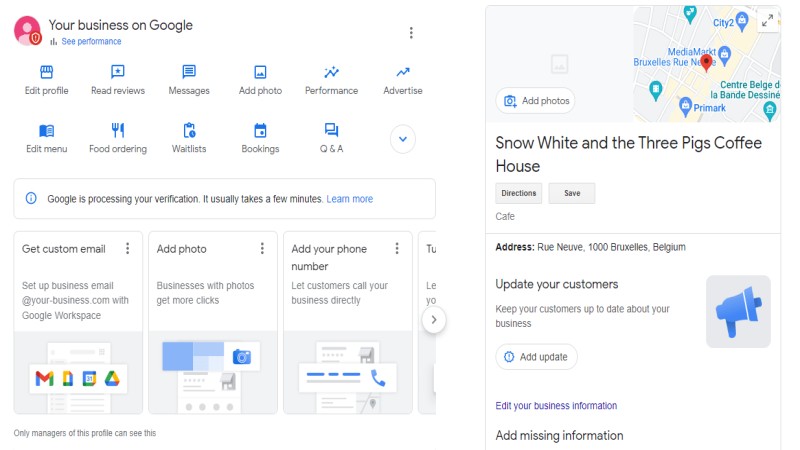This screenshot has height=450, width=800.
Task: Click Add missing information heading
Action: pos(559,435)
